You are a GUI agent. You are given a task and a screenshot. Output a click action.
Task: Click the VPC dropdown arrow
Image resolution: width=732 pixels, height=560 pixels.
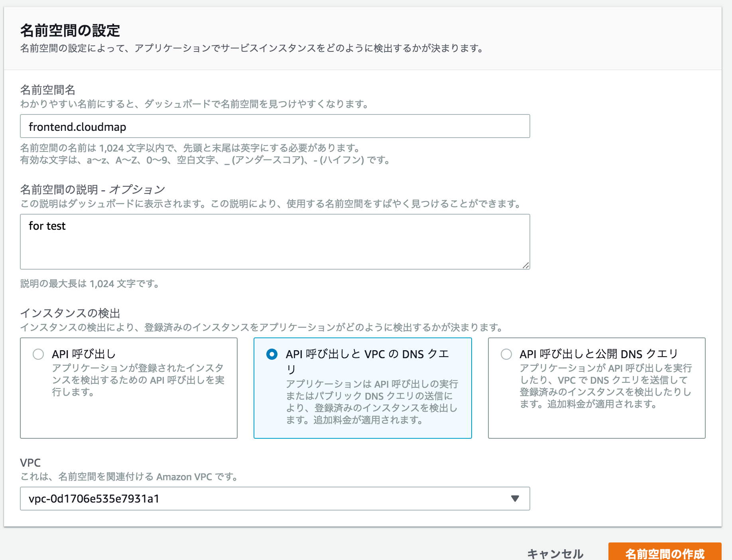pyautogui.click(x=515, y=499)
